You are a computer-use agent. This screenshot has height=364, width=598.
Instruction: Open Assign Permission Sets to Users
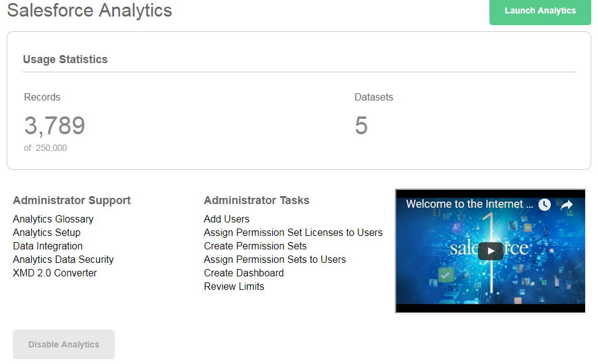coord(275,259)
